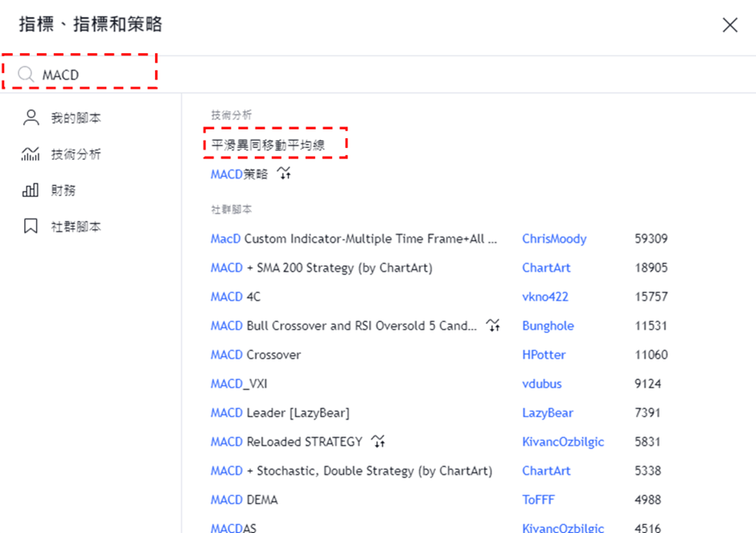The image size is (756, 533).
Task: Pick the MACD DEMA script
Action: coord(244,499)
